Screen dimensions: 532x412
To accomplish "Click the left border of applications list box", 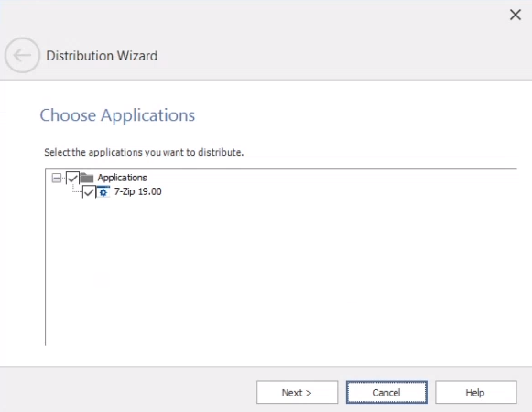I will pyautogui.click(x=45, y=257).
